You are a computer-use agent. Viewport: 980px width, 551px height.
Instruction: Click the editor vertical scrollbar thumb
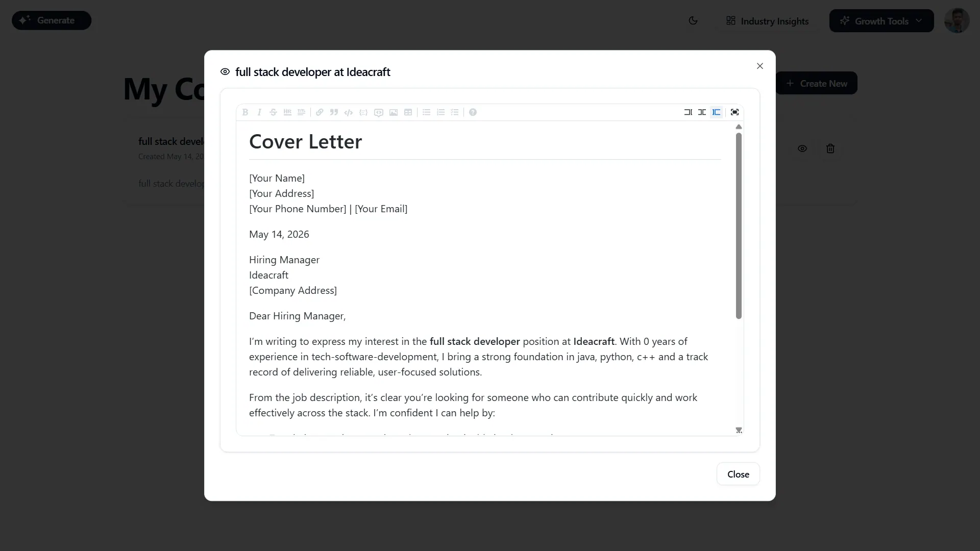739,226
